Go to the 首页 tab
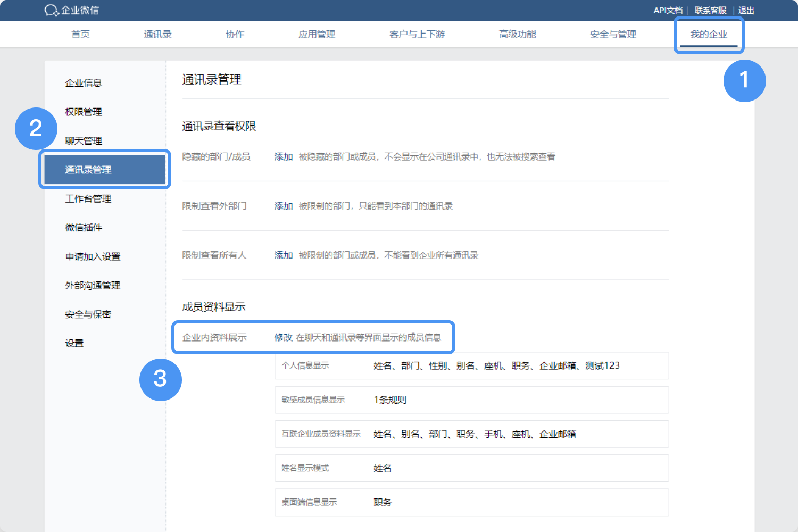This screenshot has height=532, width=798. coord(80,35)
